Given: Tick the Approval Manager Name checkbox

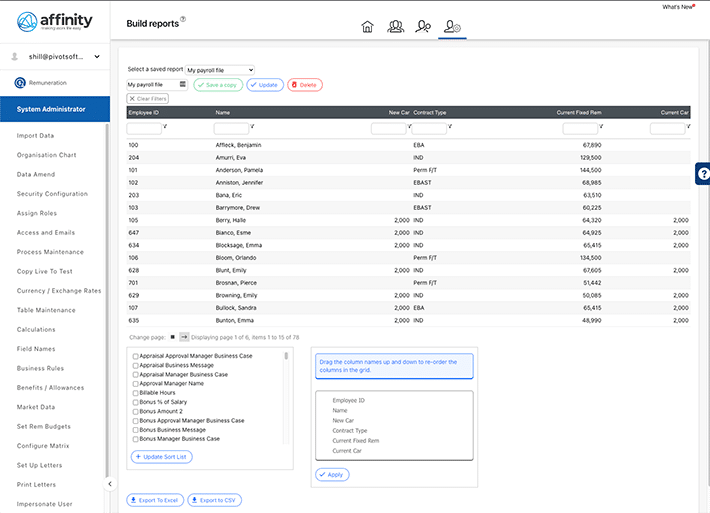Looking at the screenshot, I should [136, 384].
